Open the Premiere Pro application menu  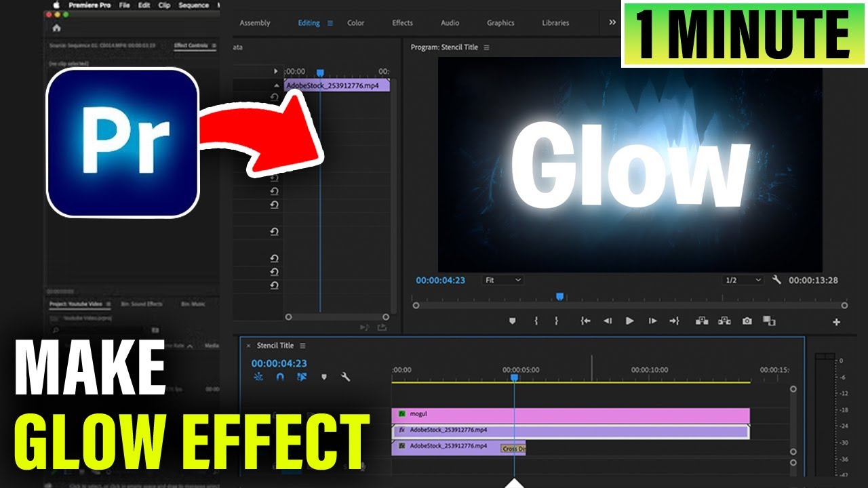[90, 5]
